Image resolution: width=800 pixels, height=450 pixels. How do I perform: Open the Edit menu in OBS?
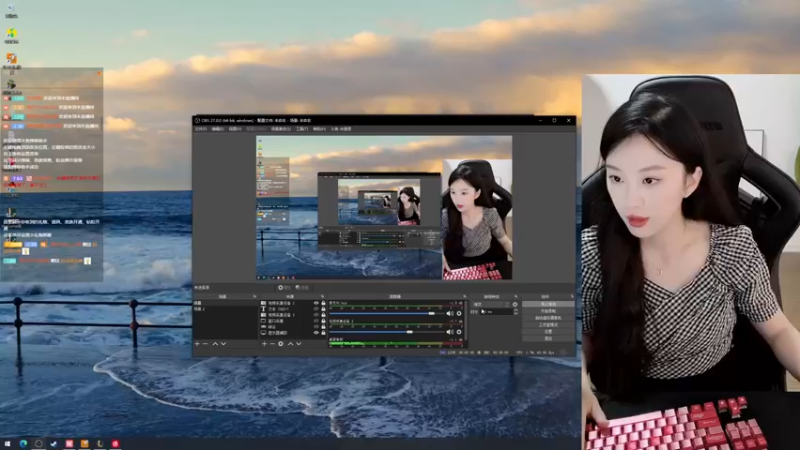(x=218, y=129)
